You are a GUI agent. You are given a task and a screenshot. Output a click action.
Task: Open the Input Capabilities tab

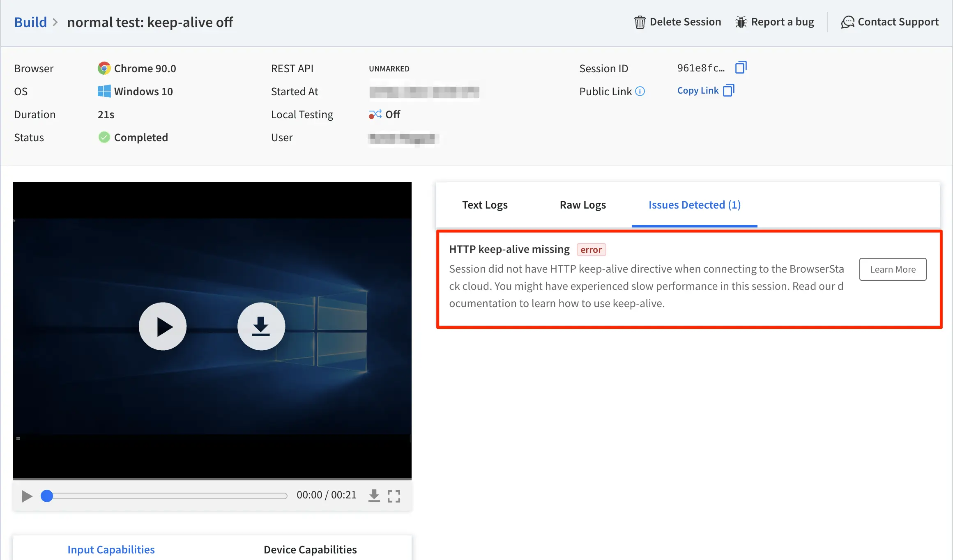111,549
